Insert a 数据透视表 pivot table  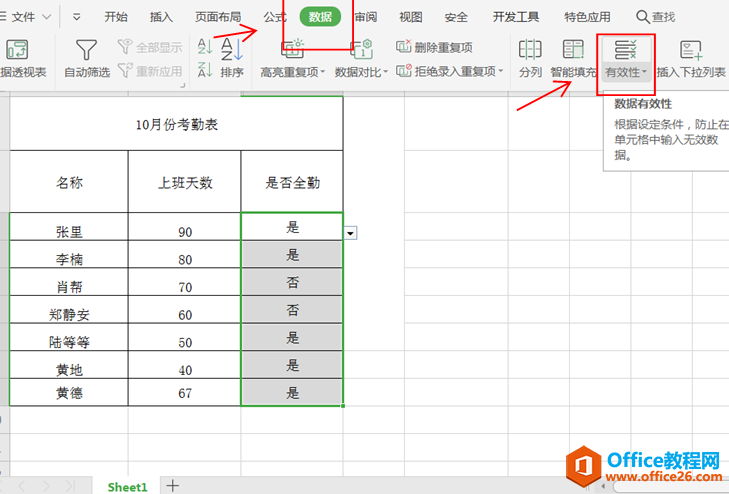click(21, 58)
